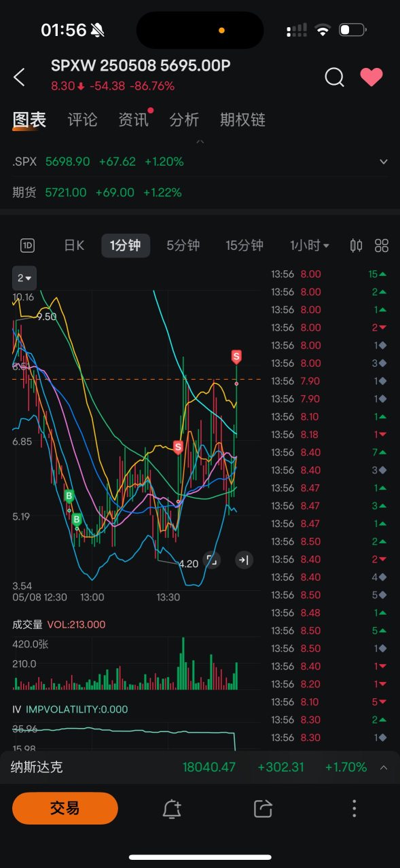The image size is (400, 868).
Task: Tap the 成交量 VOL:213.000 indicator label
Action: point(59,624)
